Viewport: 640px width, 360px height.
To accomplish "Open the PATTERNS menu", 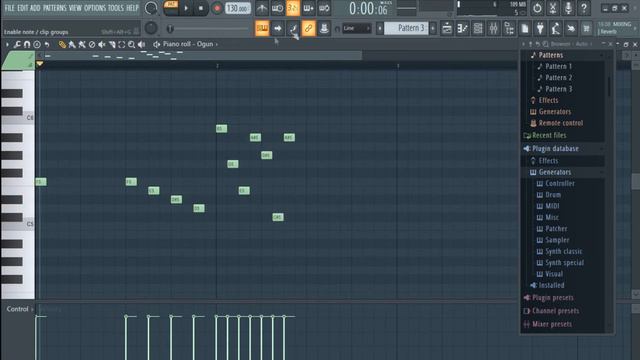I will point(55,8).
